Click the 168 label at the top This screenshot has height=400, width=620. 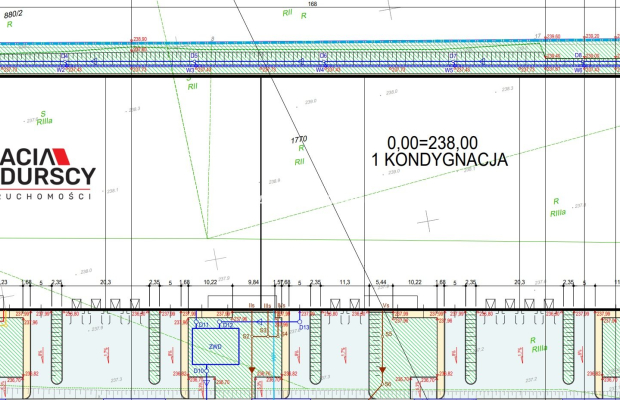click(x=312, y=5)
